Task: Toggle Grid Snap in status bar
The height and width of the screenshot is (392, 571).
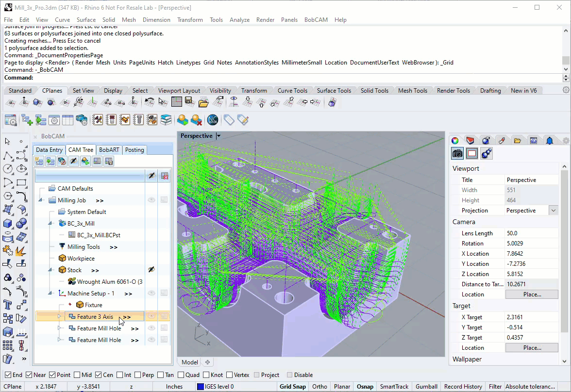Action: [292, 387]
